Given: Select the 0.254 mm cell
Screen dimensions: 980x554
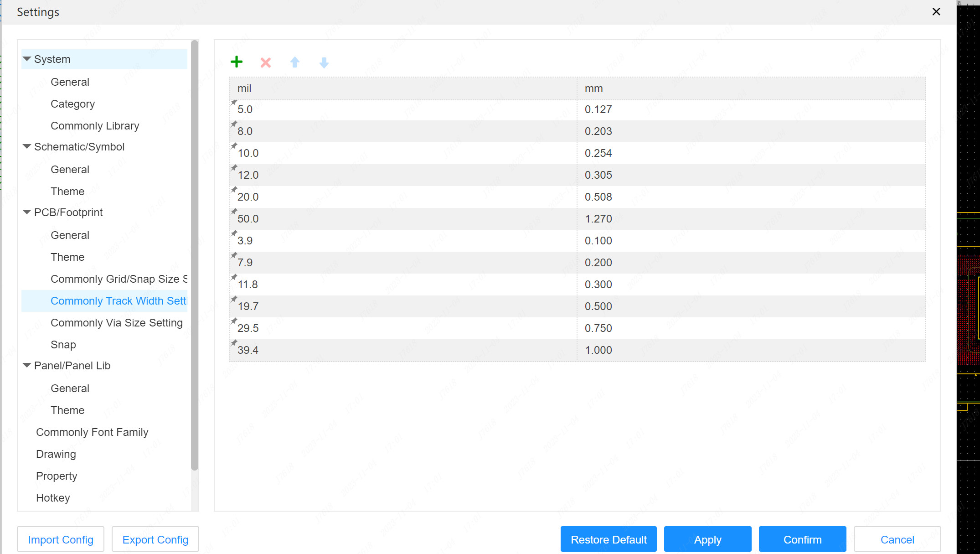Looking at the screenshot, I should pyautogui.click(x=751, y=153).
